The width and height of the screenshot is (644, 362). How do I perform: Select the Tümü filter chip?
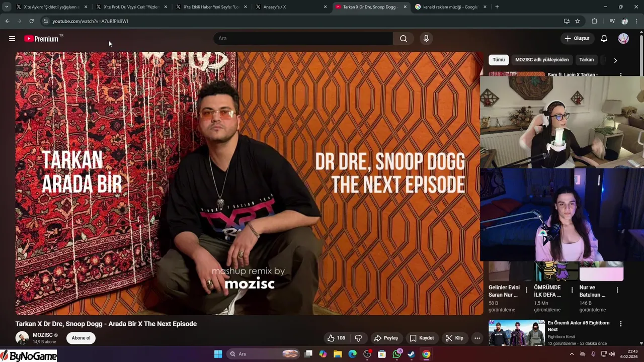click(499, 60)
